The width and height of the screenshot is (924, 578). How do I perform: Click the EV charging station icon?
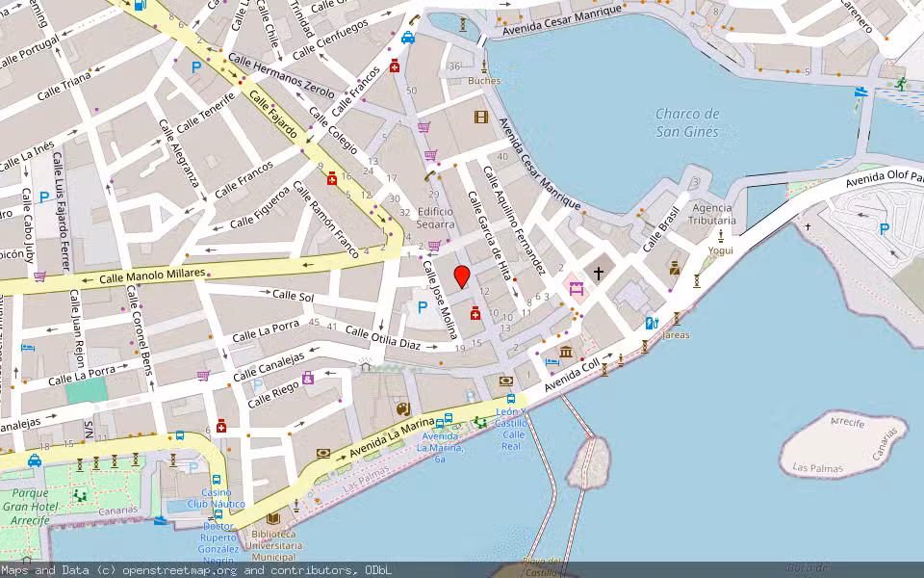pos(653,323)
